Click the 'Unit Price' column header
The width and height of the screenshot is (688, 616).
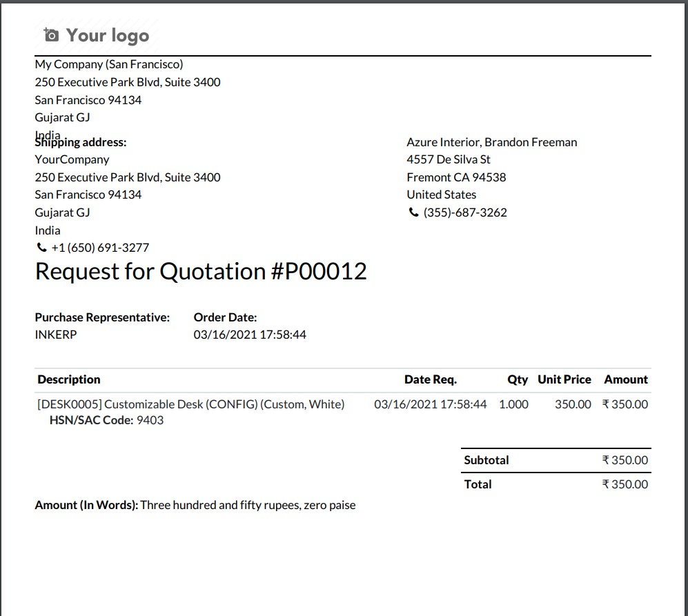(564, 379)
